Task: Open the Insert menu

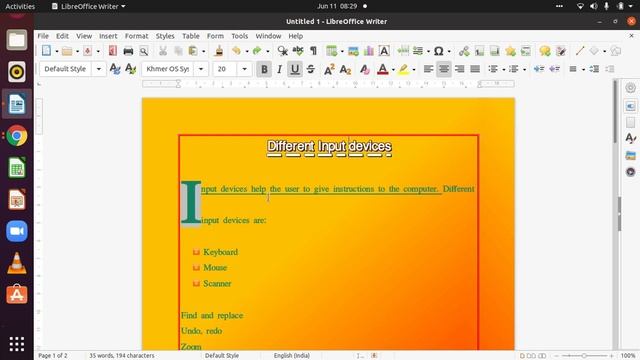Action: (108, 36)
